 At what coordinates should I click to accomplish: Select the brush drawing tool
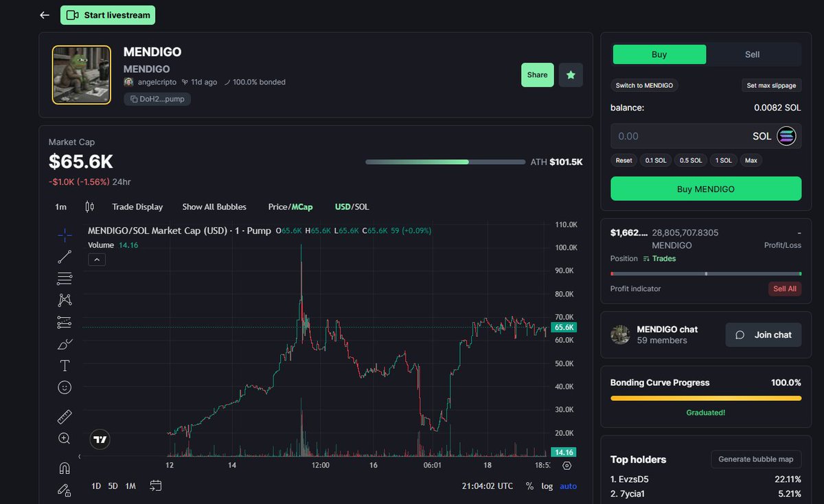pos(65,343)
